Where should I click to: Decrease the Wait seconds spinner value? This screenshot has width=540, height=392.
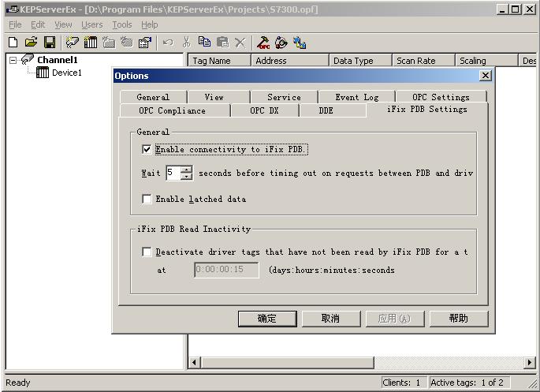(x=186, y=177)
